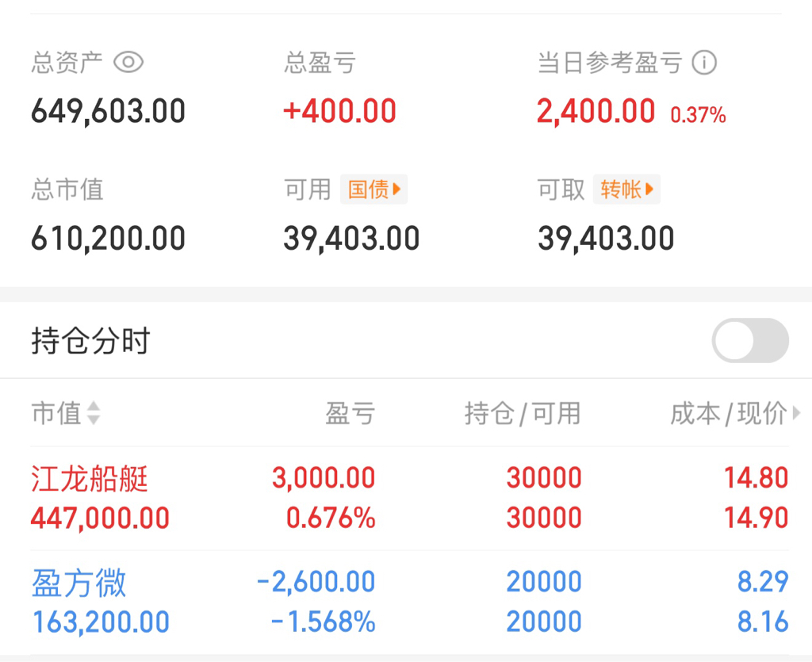812x662 pixels.
Task: Open the 江龙船艇 holding row
Action: point(410,498)
